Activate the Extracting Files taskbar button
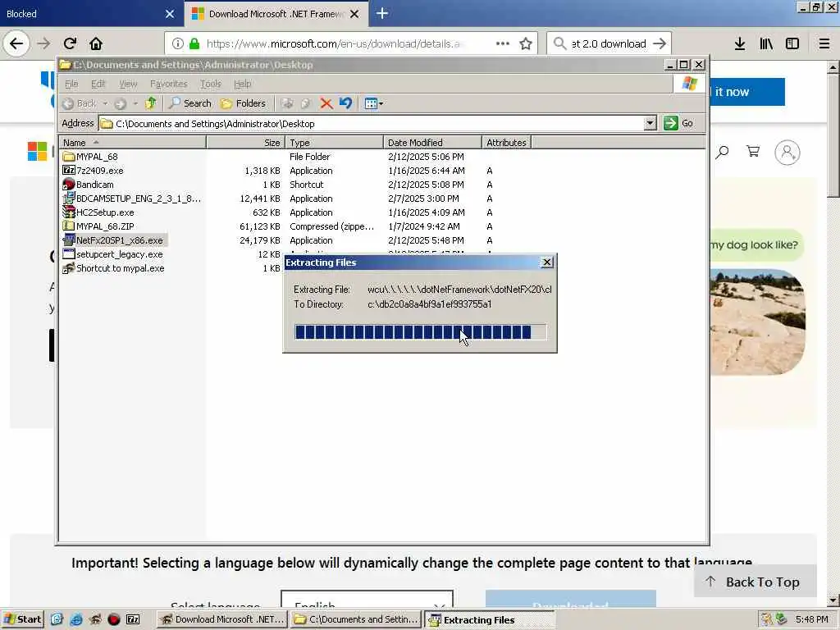 (x=489, y=619)
